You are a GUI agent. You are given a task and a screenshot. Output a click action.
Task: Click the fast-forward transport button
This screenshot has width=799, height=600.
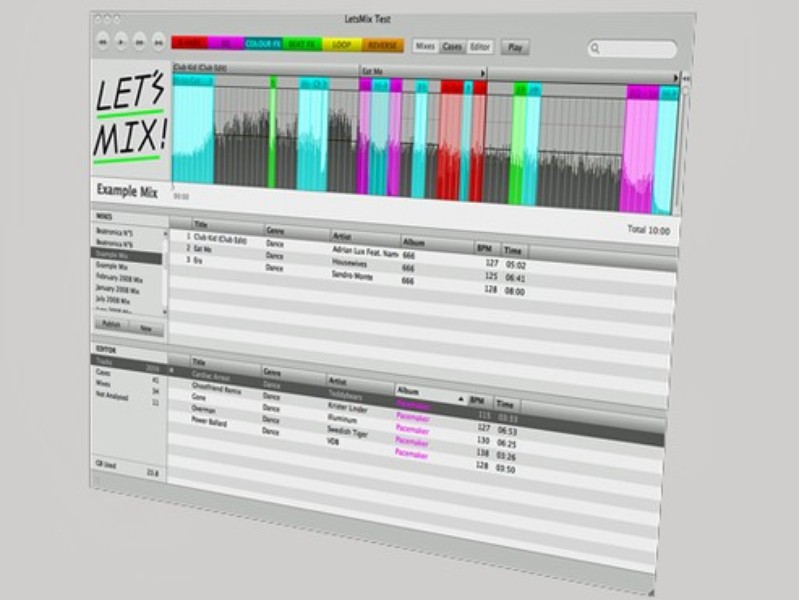tap(158, 42)
